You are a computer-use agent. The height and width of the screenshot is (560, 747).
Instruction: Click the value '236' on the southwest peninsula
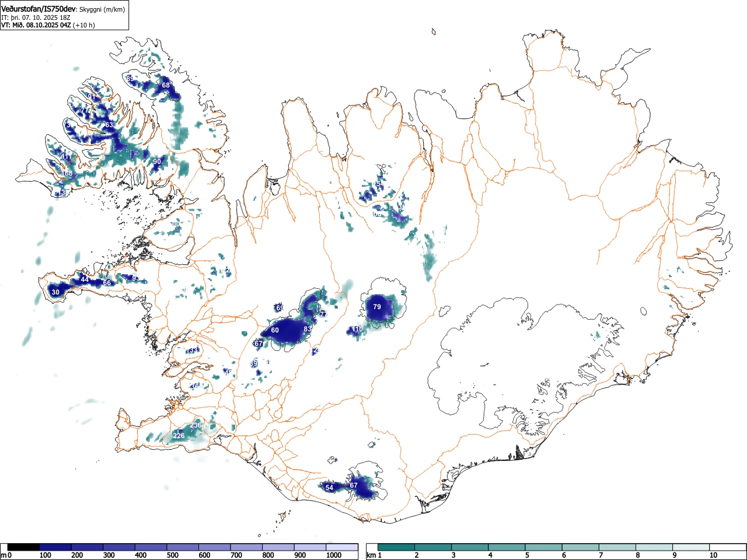196,425
